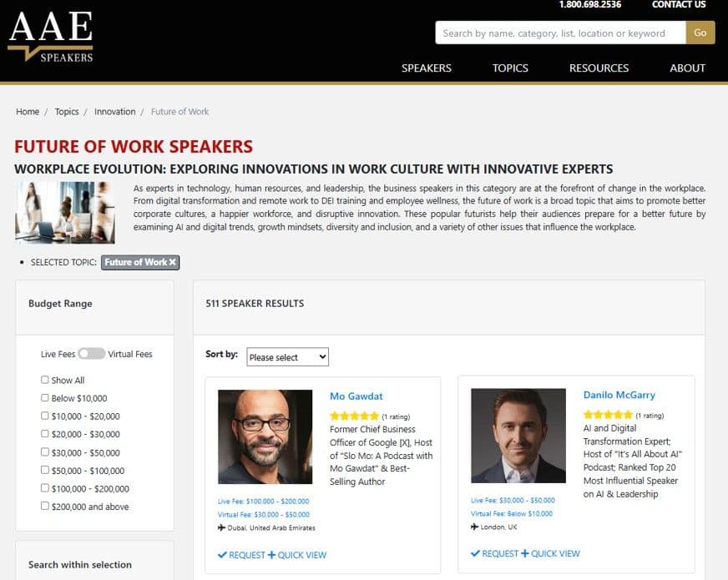
Task: Click the Future of Work breadcrumb text
Action: point(179,112)
